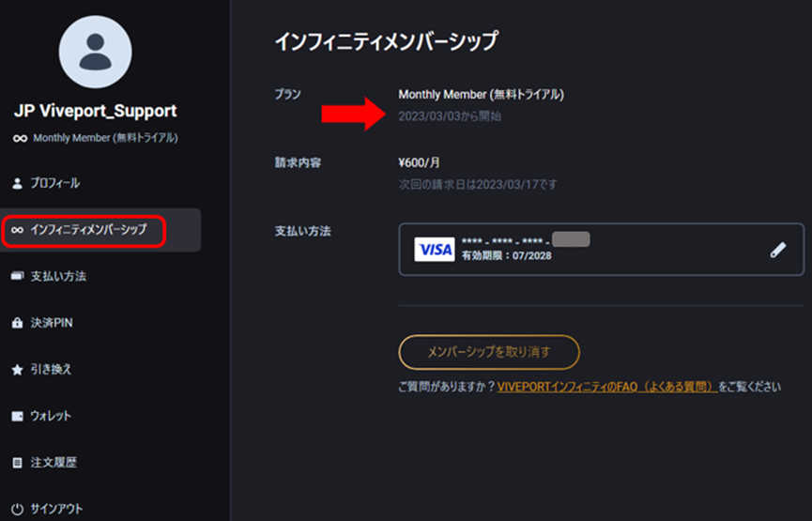Go to 引き換え in the sidebar

(51, 369)
